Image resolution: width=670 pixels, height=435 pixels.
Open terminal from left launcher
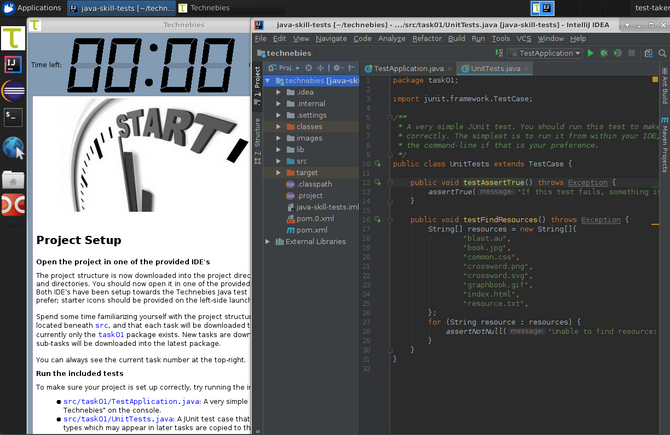click(13, 117)
